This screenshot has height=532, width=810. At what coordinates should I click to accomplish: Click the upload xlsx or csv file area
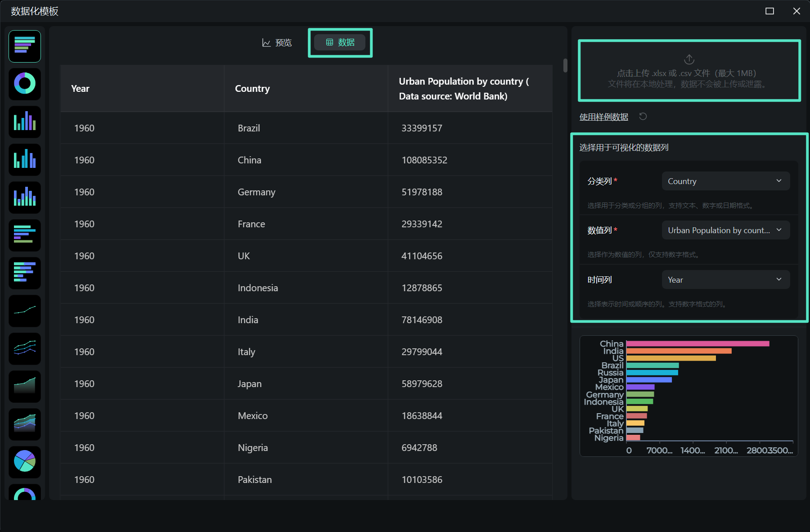pyautogui.click(x=689, y=71)
